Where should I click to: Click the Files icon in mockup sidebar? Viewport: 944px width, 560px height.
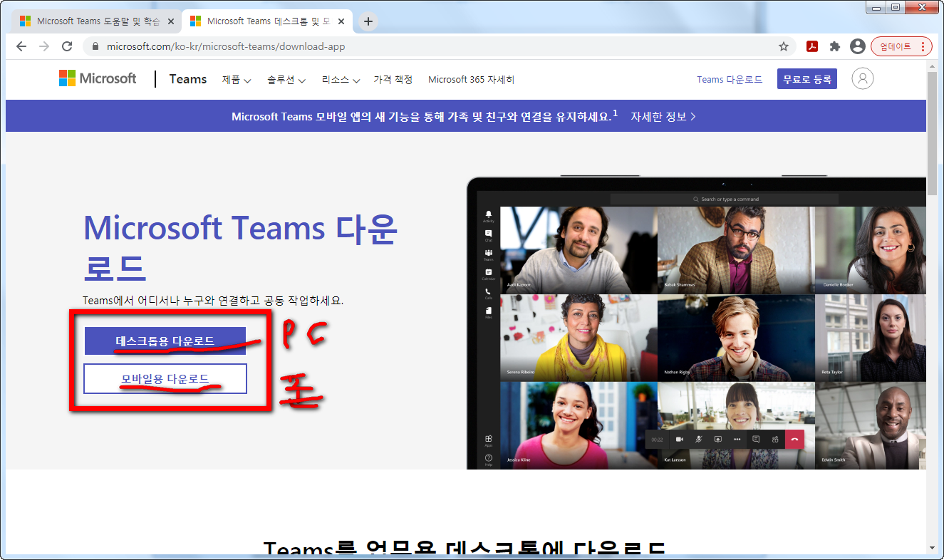click(489, 312)
